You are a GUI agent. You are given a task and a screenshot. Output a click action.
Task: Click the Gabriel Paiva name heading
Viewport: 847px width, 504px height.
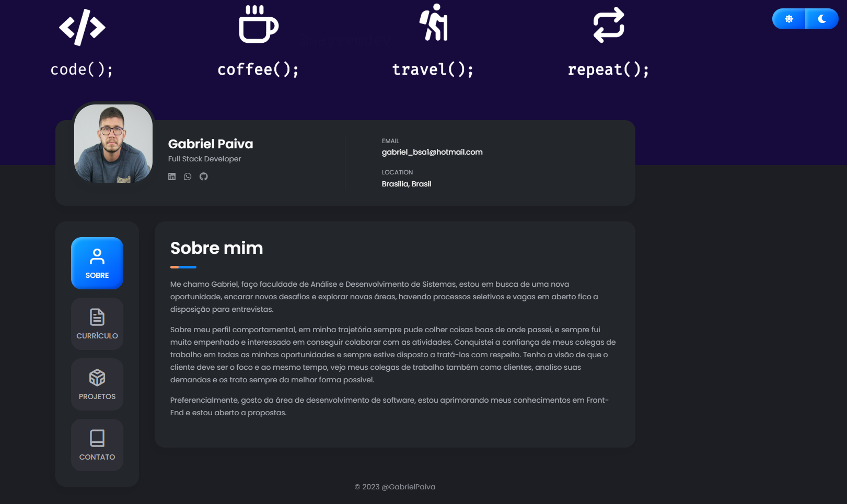(x=211, y=144)
